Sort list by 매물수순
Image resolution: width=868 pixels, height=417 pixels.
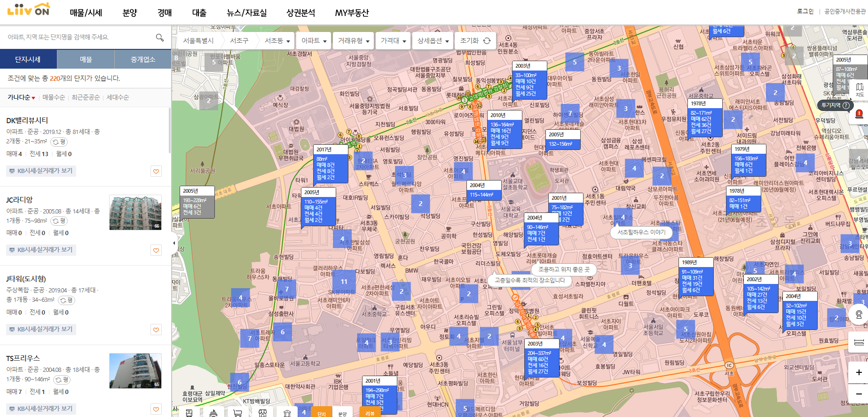(x=54, y=97)
